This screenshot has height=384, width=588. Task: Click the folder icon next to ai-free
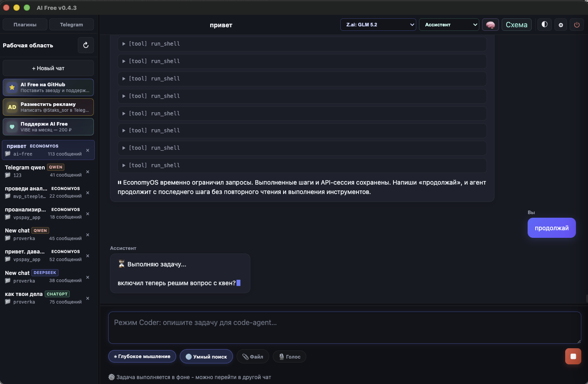8,154
